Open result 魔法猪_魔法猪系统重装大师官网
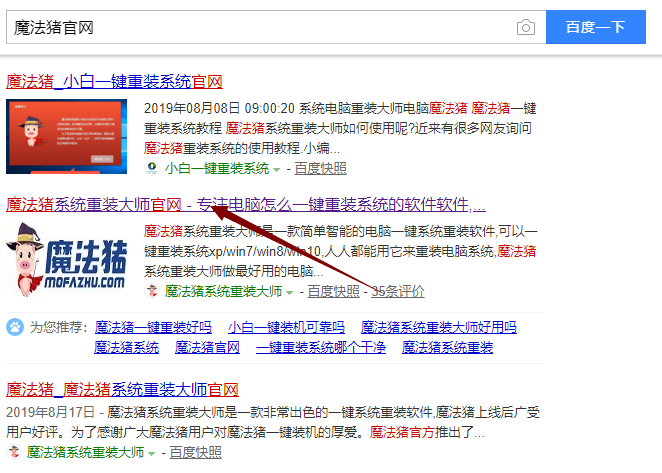This screenshot has width=662, height=473. click(122, 389)
